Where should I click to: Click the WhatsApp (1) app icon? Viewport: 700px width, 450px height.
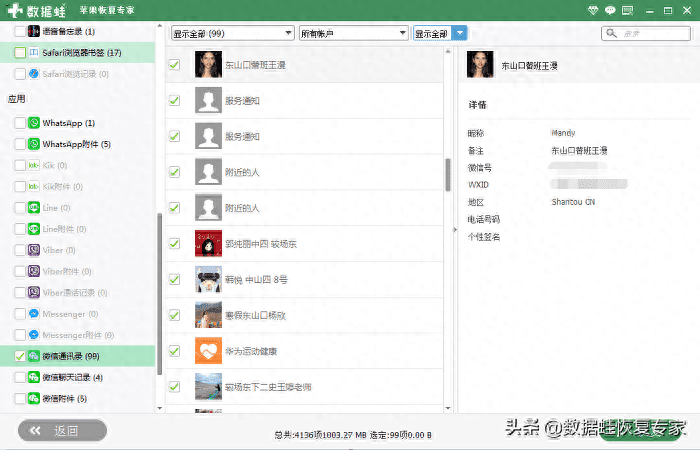pyautogui.click(x=34, y=122)
